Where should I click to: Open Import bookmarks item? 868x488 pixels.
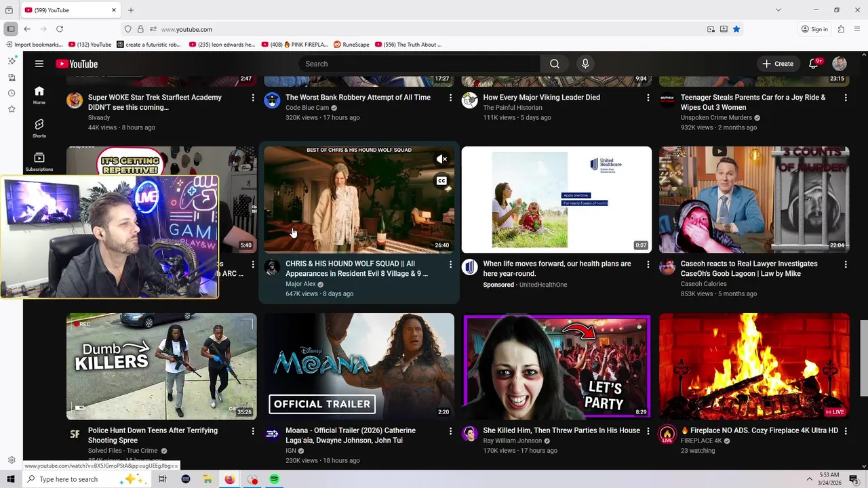(x=34, y=45)
